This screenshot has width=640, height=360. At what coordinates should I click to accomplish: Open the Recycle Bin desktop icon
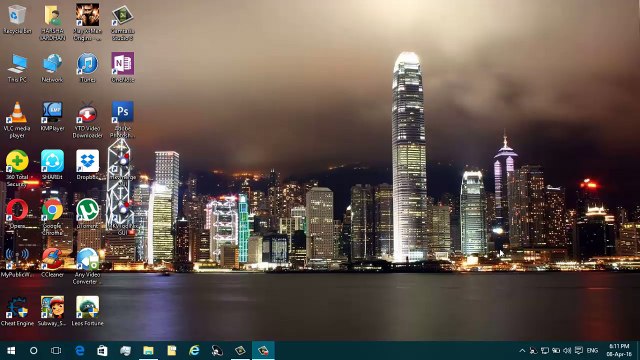[17, 19]
